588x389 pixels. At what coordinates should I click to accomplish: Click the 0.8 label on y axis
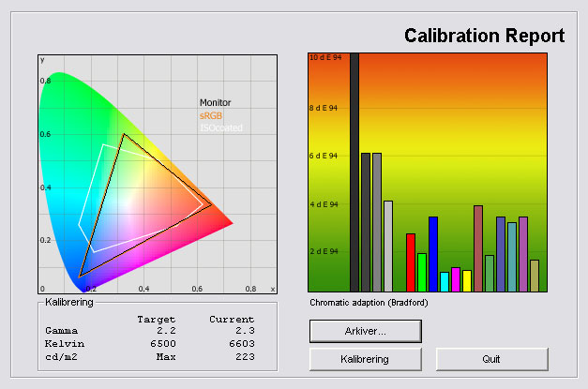click(45, 81)
